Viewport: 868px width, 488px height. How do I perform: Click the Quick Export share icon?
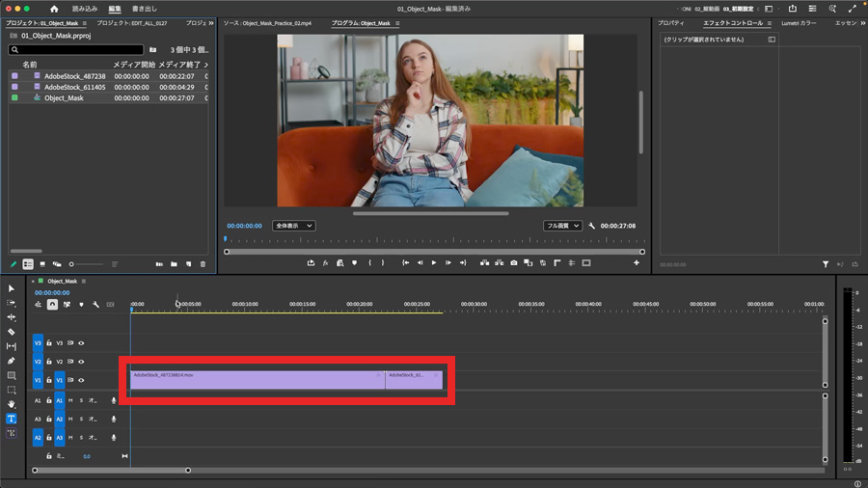pos(793,9)
